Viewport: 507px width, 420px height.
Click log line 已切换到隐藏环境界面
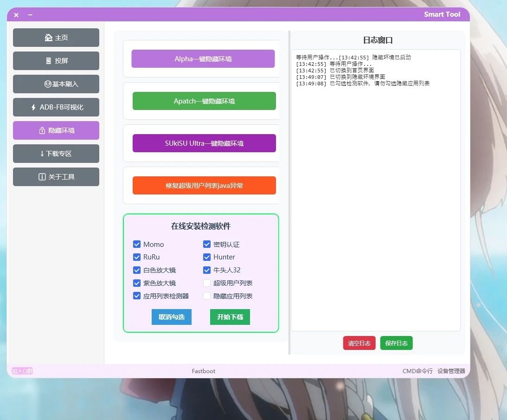coord(357,77)
